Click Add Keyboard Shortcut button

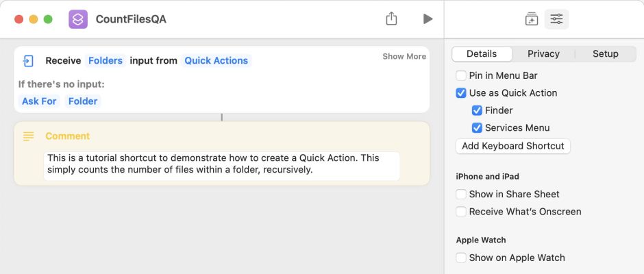(512, 146)
